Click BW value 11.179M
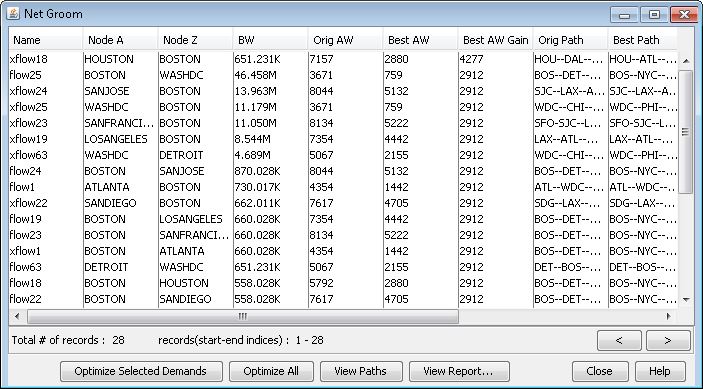This screenshot has width=703, height=389. [x=255, y=107]
